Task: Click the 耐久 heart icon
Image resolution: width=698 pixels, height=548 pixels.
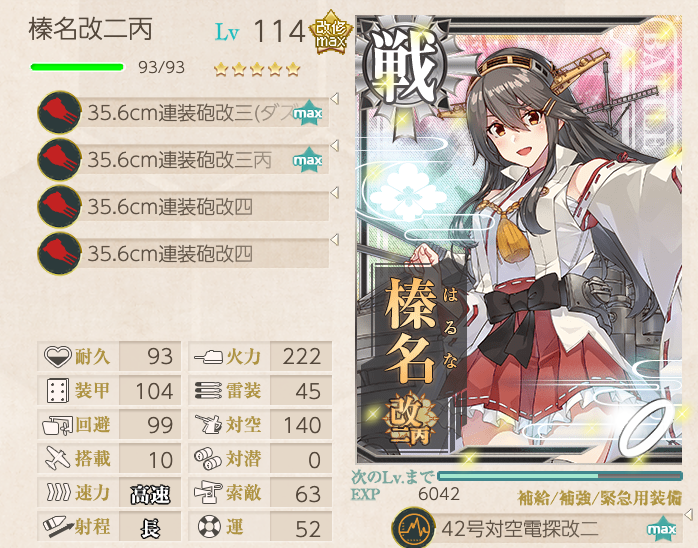Action: pyautogui.click(x=58, y=357)
